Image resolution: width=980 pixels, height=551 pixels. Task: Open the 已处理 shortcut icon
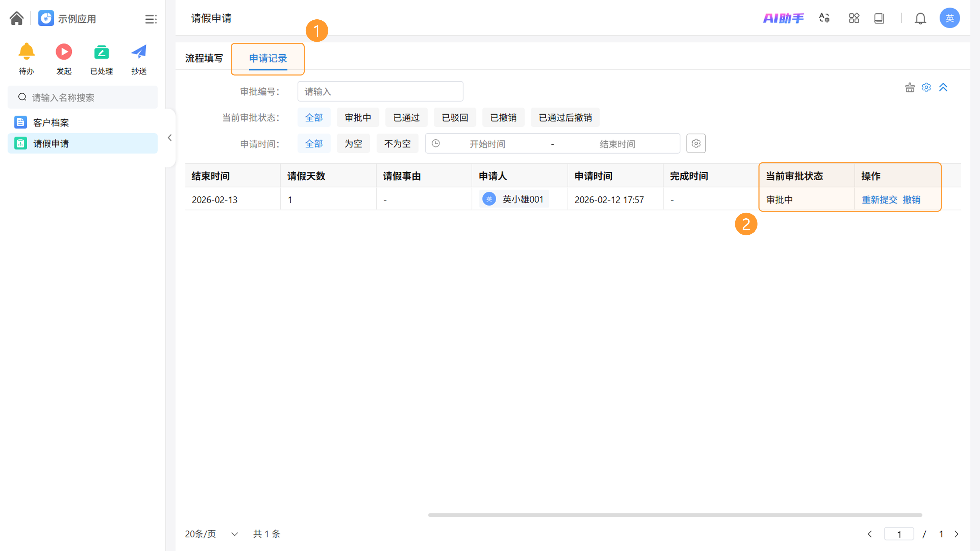(x=101, y=52)
